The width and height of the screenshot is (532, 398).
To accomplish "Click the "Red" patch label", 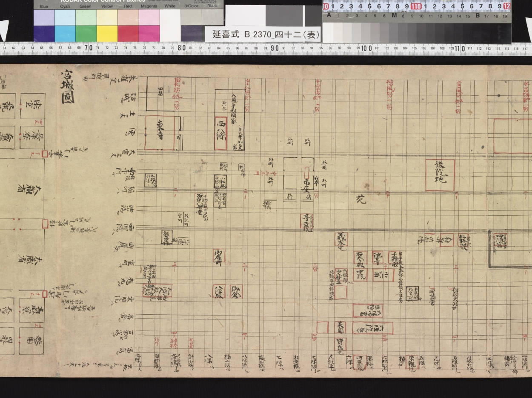I will click(x=128, y=6).
